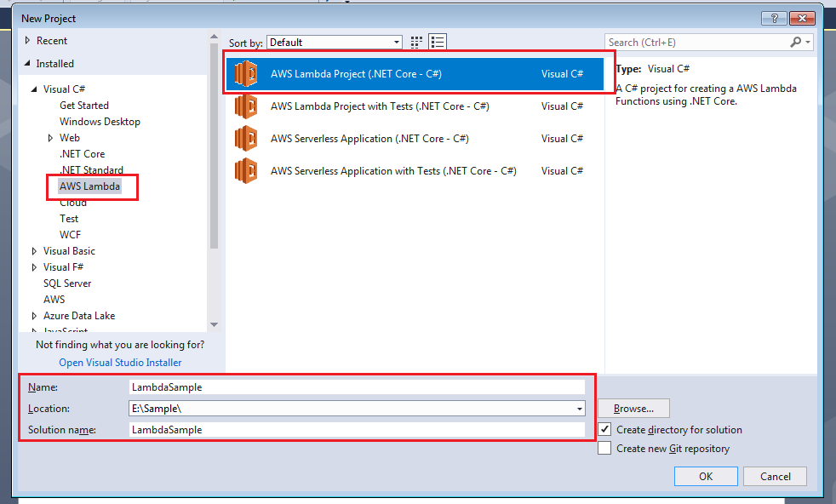Viewport: 836px width, 504px height.
Task: Open the help icon in the title bar
Action: (x=773, y=18)
